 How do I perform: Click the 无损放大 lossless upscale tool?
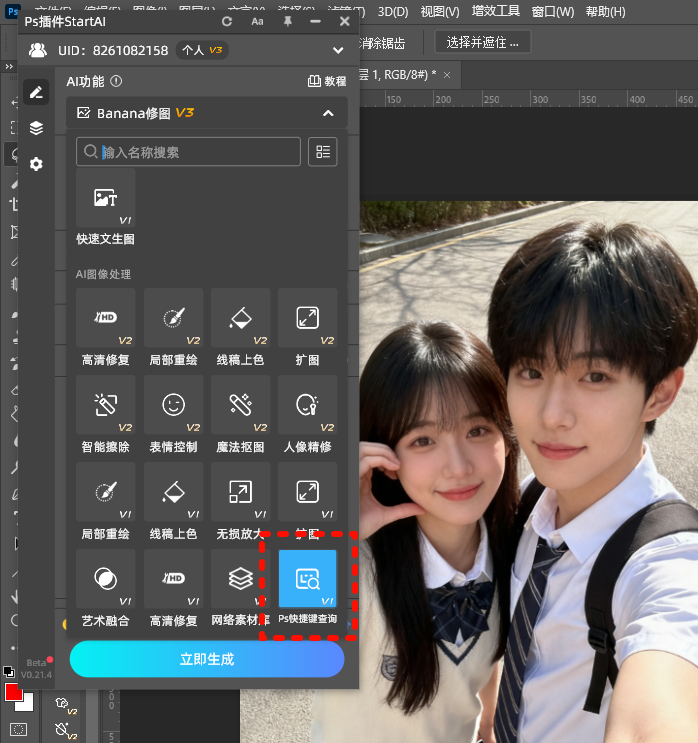click(x=240, y=492)
